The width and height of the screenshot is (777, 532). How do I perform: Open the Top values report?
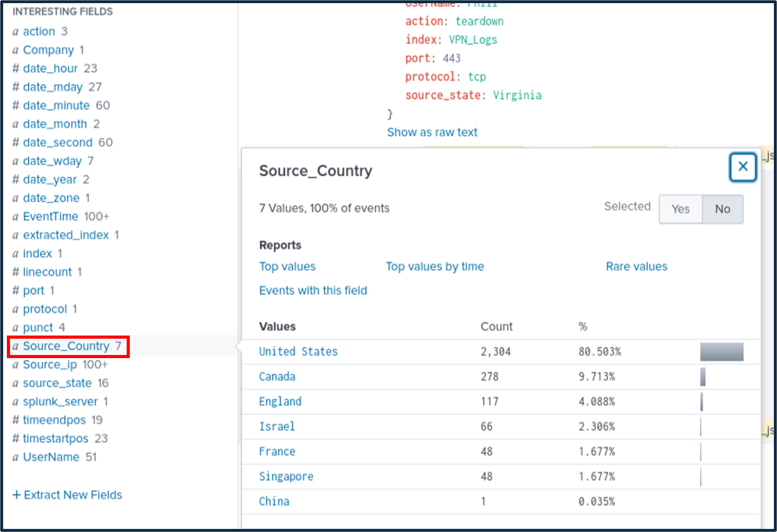(287, 266)
